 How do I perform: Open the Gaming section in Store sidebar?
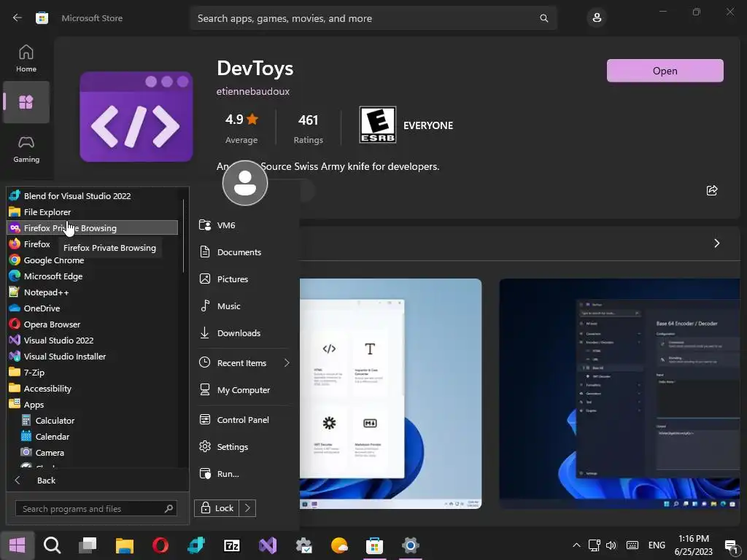coord(26,149)
